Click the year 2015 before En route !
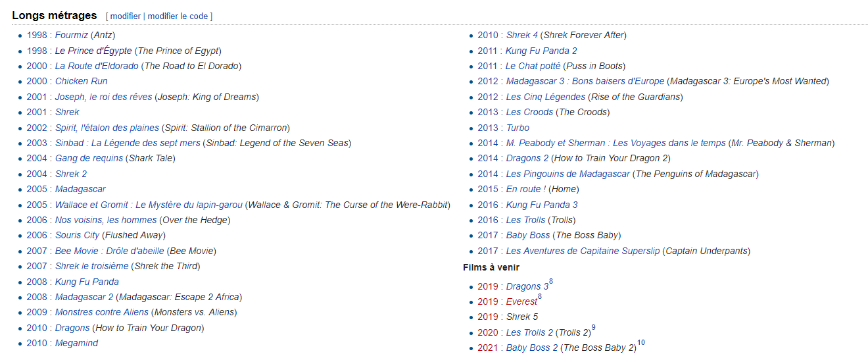 pyautogui.click(x=488, y=189)
